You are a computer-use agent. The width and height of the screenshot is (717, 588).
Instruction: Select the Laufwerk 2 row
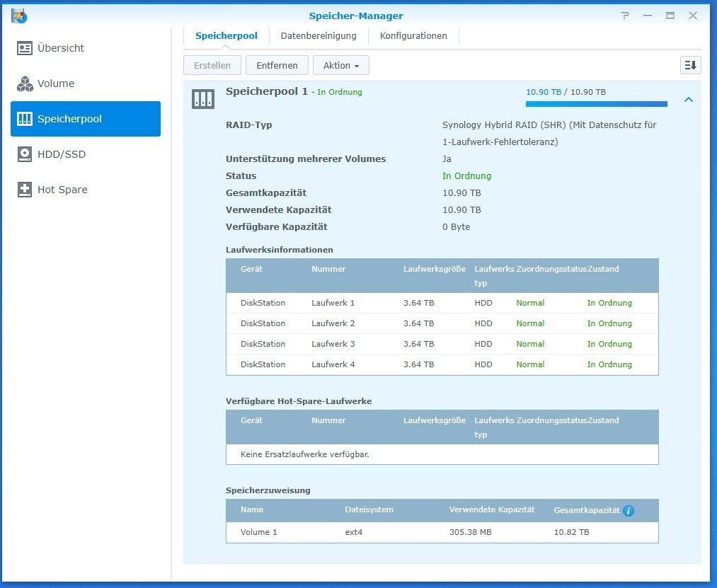[x=442, y=323]
